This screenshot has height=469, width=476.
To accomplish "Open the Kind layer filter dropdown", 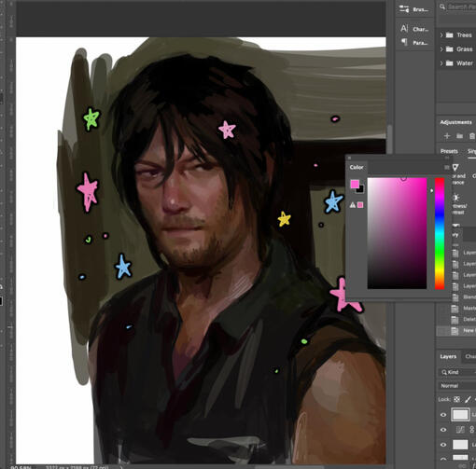I will [457, 372].
